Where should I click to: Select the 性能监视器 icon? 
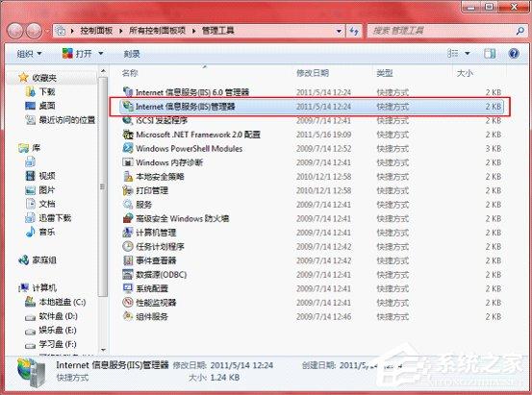[x=128, y=302]
